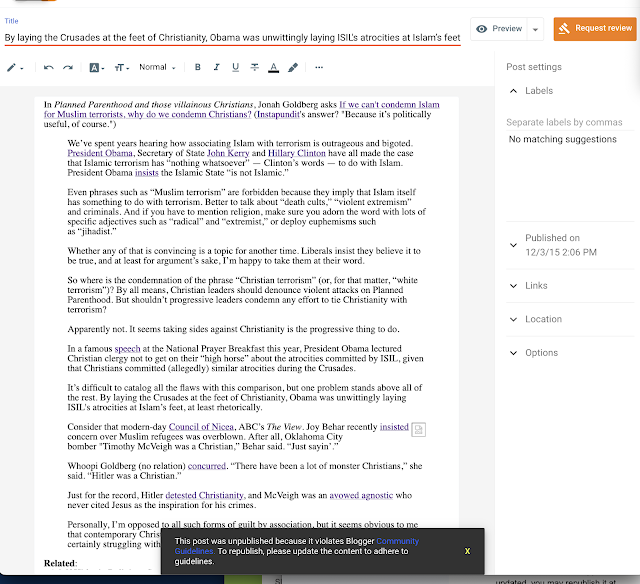Click the 'No matching suggestions' text
The width and height of the screenshot is (640, 584).
point(562,140)
